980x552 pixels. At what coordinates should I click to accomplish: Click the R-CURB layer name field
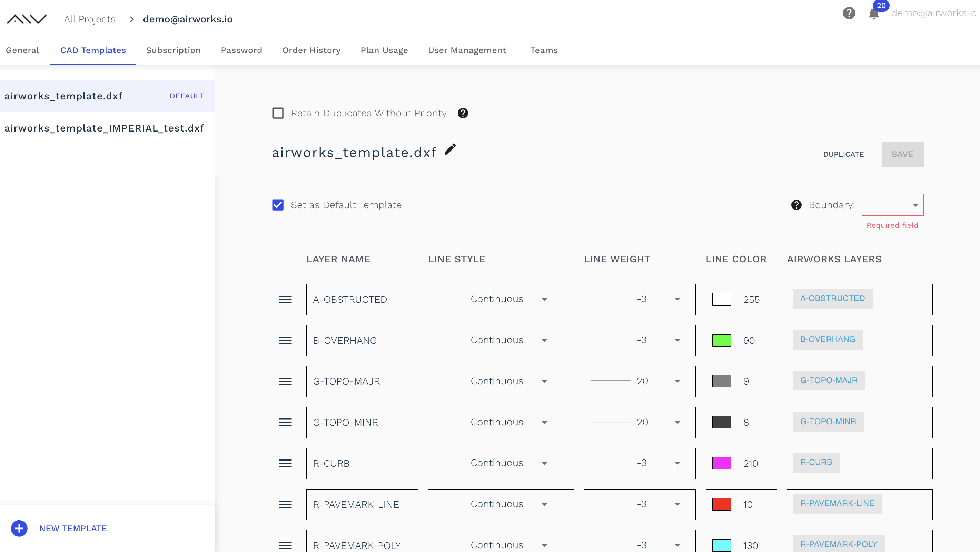coord(362,463)
